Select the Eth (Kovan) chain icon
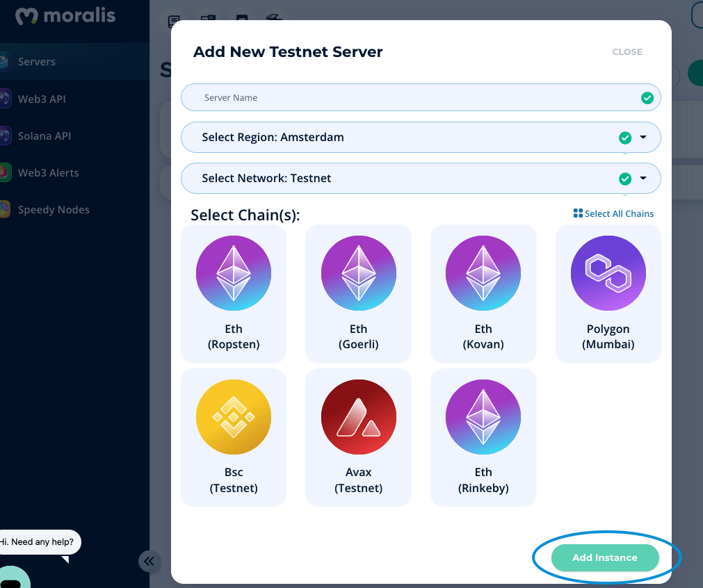 click(x=483, y=273)
